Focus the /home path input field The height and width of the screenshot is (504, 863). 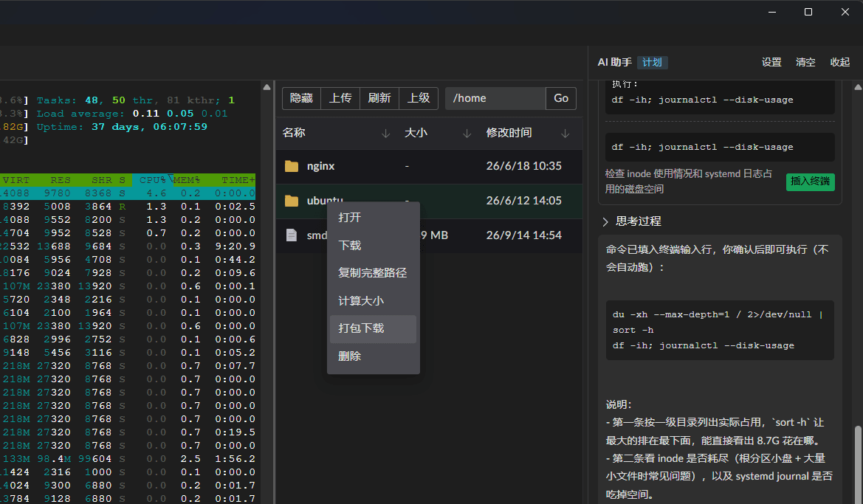(x=495, y=98)
